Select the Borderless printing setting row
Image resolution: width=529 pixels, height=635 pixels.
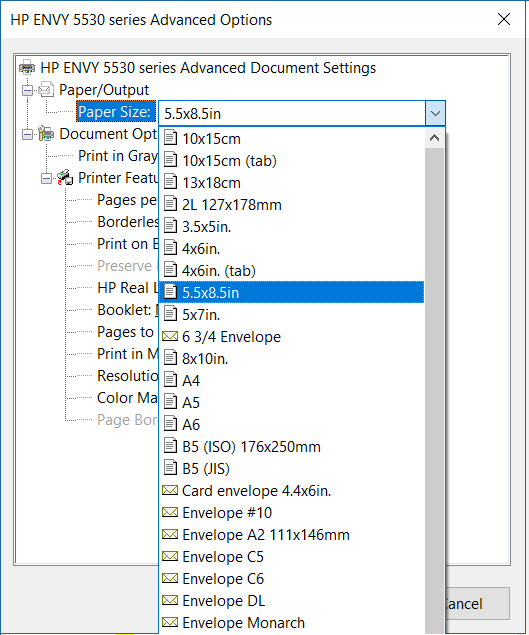[128, 222]
